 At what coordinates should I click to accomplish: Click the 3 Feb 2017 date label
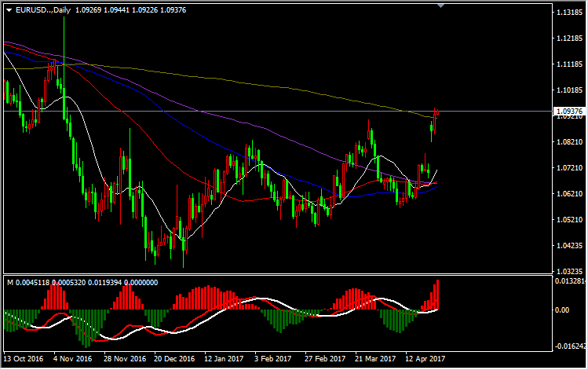click(272, 359)
